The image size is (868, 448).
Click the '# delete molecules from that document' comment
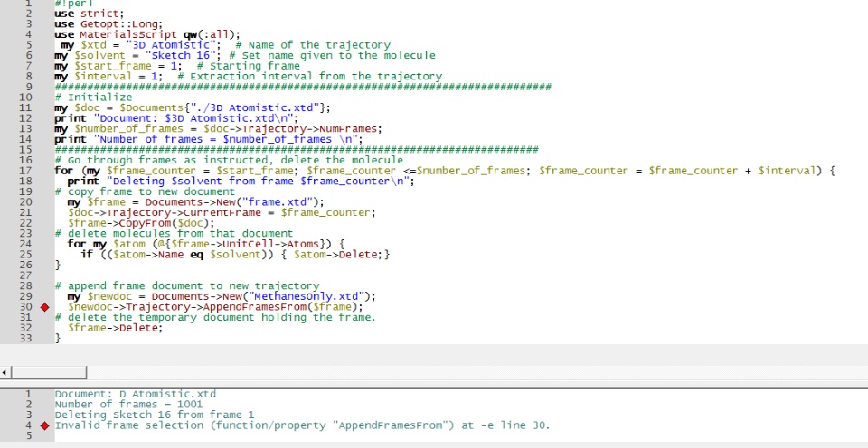tap(174, 234)
